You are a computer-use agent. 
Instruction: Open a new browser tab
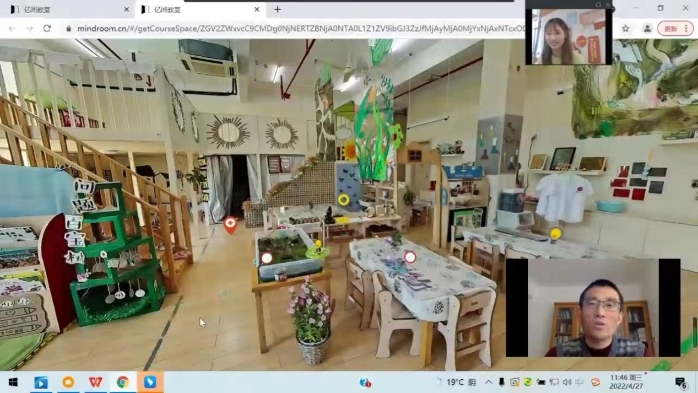[277, 9]
